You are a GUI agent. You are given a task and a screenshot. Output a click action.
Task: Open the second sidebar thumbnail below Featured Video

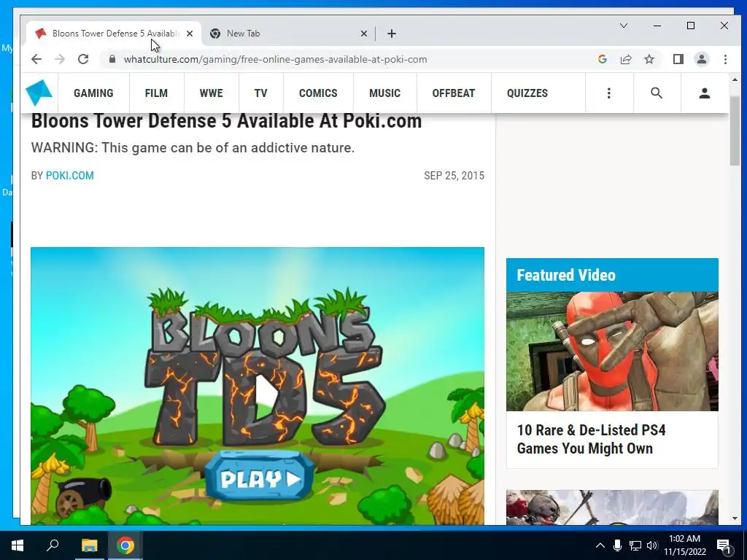pos(612,507)
